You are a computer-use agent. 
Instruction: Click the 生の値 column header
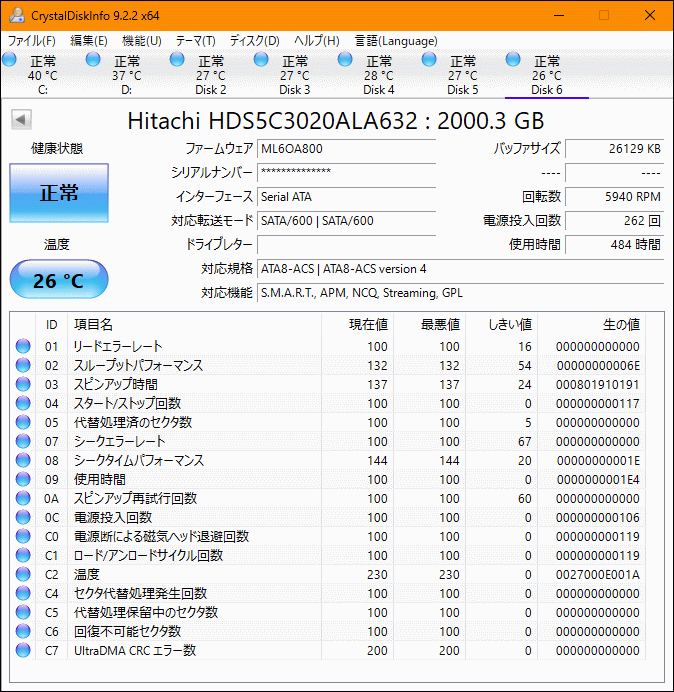[x=620, y=324]
